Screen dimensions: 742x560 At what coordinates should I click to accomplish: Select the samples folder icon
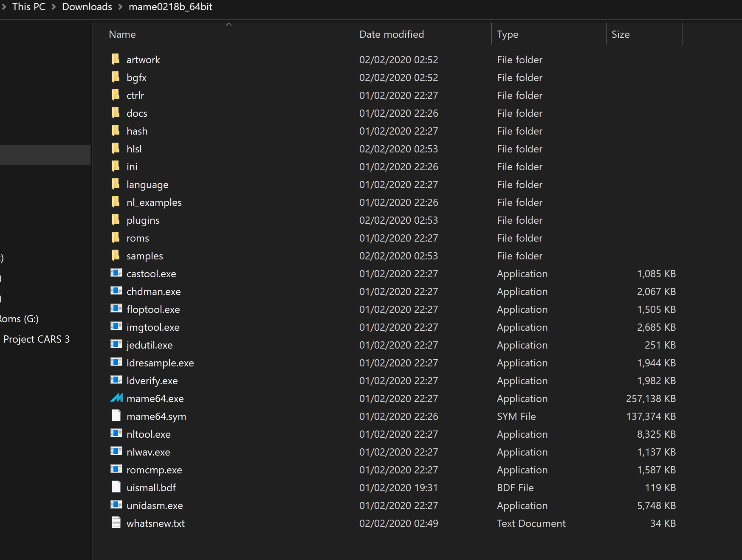116,255
